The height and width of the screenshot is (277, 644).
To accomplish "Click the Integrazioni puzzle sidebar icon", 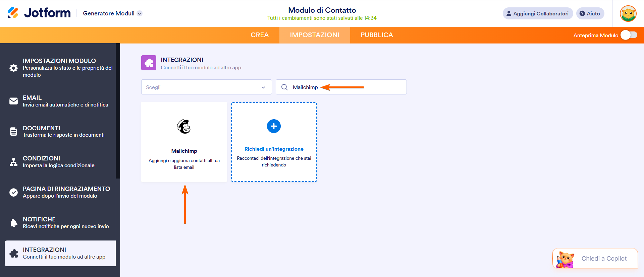I will pos(13,253).
